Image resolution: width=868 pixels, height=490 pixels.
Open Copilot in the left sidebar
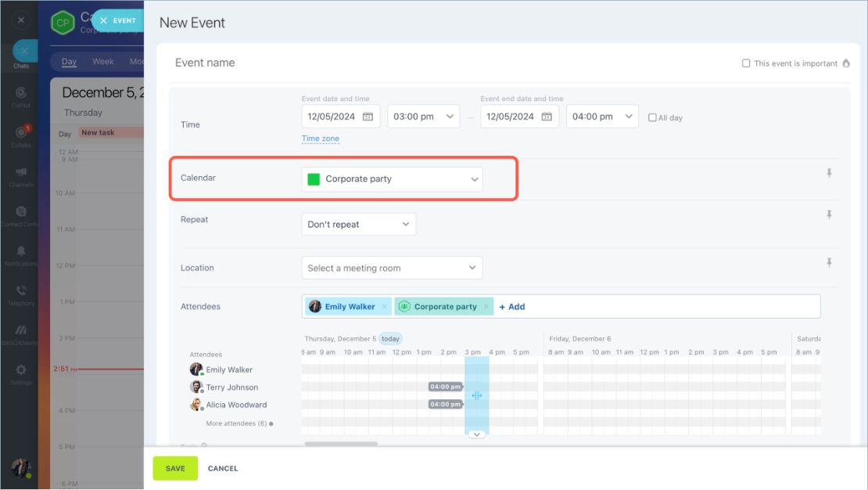[x=21, y=96]
